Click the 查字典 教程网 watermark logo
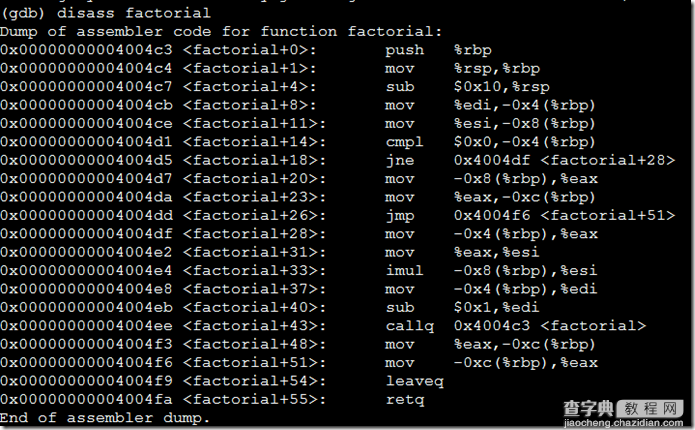Screen dimensions: 695x430 coord(623,408)
